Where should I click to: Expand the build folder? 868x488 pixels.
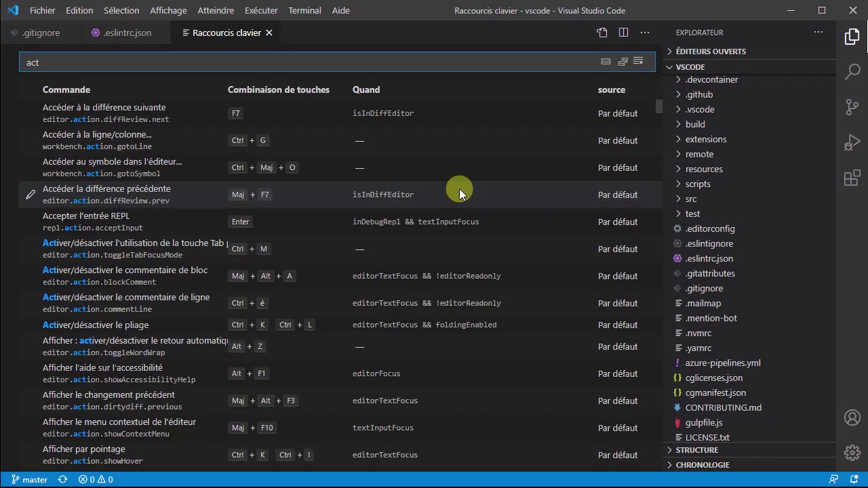click(x=749, y=124)
